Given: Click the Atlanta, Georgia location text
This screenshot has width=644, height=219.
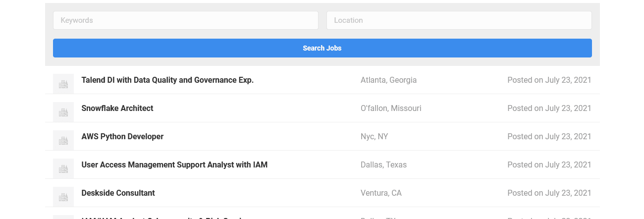Looking at the screenshot, I should pyautogui.click(x=389, y=80).
